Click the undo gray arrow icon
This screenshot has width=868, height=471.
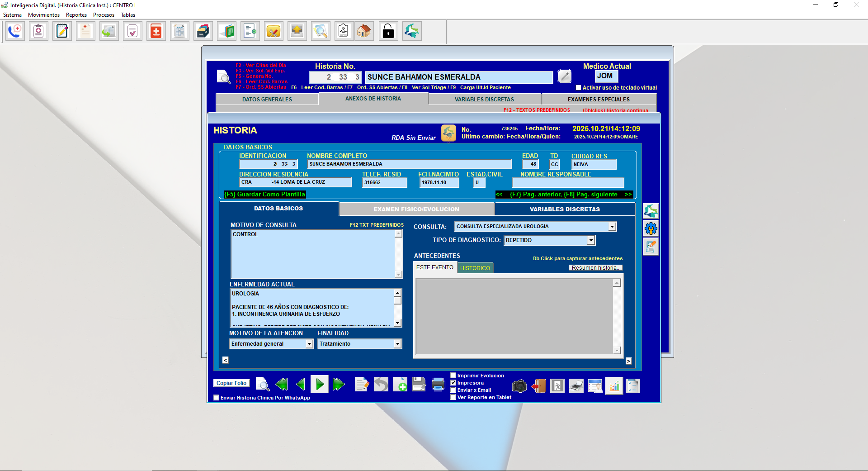click(x=381, y=385)
